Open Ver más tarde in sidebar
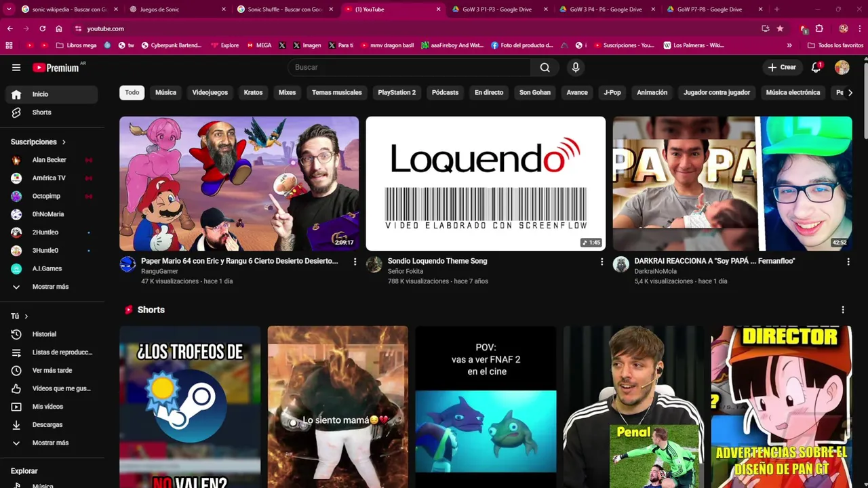This screenshot has width=868, height=488. point(52,371)
